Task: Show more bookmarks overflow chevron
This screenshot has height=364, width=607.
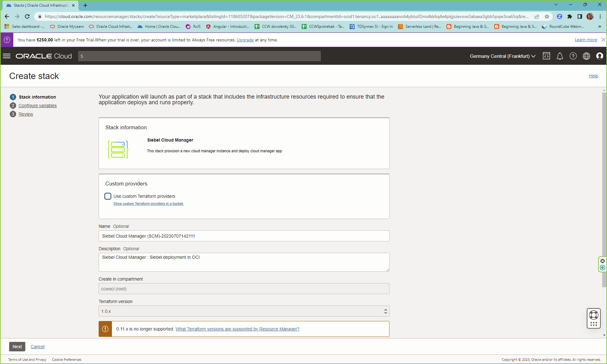Action: coord(599,27)
